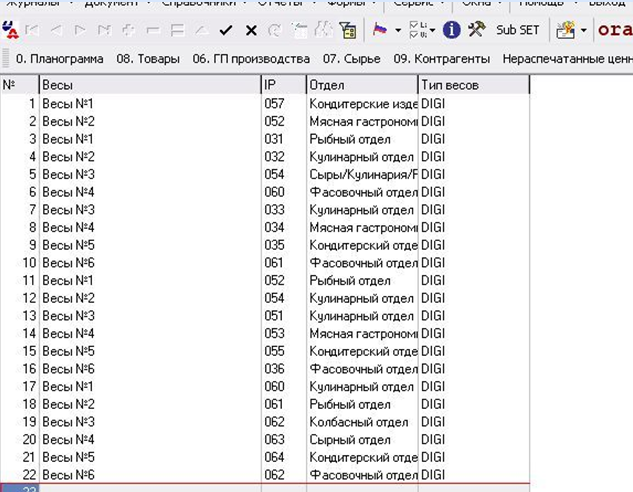Image resolution: width=633 pixels, height=492 pixels.
Task: Open the '09. Контрагенты' shortcut
Action: tap(442, 59)
